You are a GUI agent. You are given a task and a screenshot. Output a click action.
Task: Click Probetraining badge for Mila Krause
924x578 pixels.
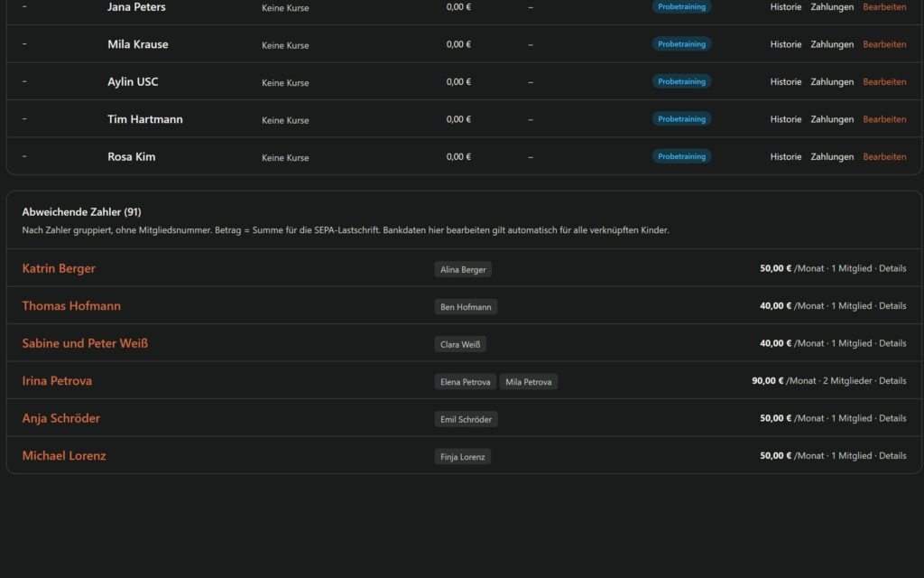pos(681,44)
